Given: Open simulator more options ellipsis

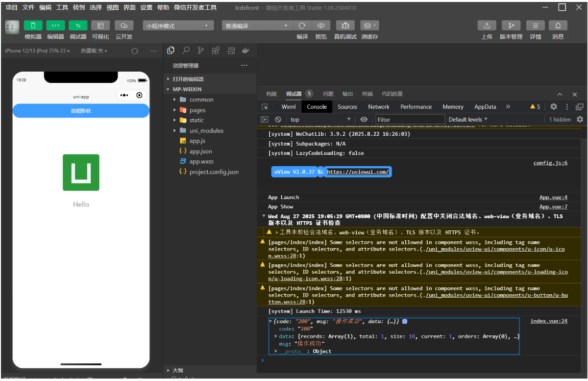Looking at the screenshot, I should click(153, 51).
